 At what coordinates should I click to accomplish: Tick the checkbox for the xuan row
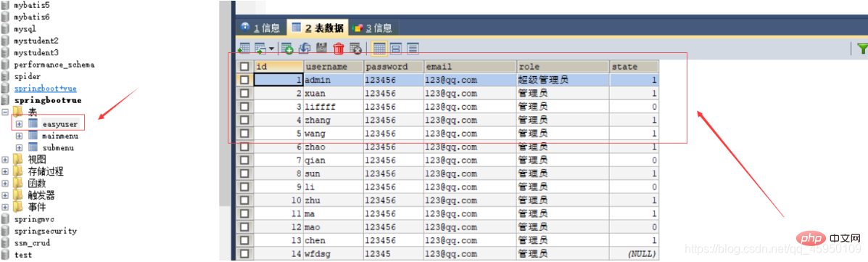click(x=244, y=93)
